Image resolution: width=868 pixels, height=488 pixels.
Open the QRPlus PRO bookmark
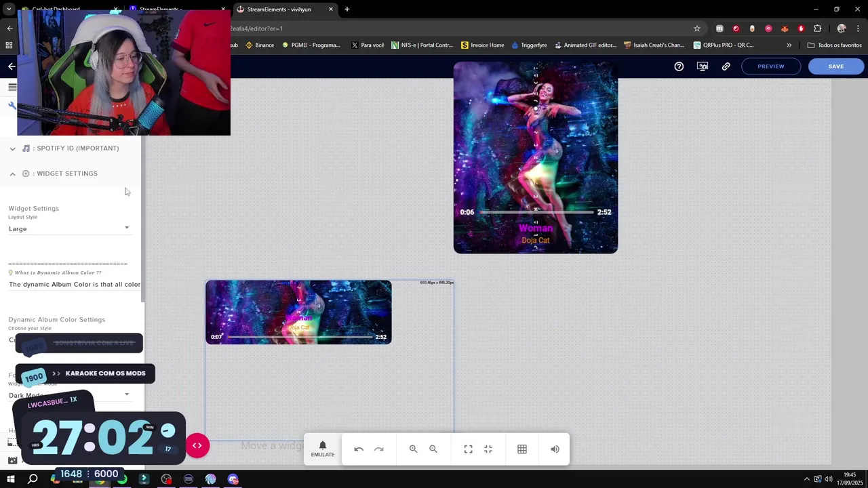[724, 45]
